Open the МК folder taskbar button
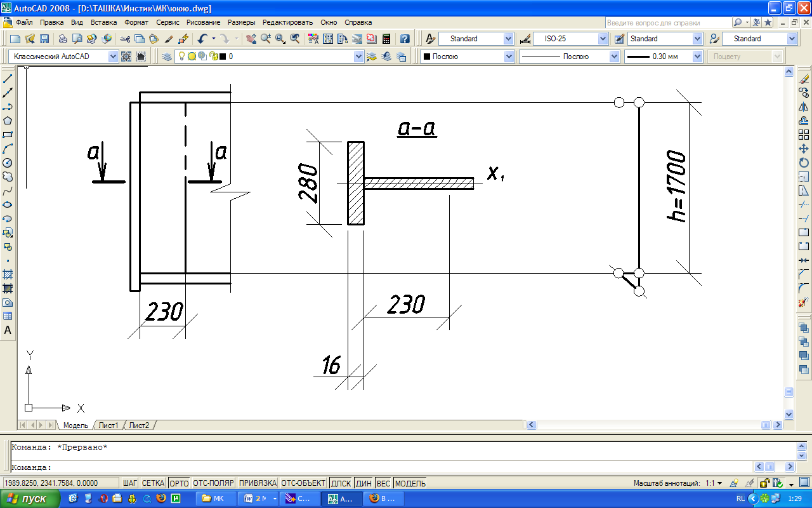Viewport: 812px width, 508px height. (216, 498)
